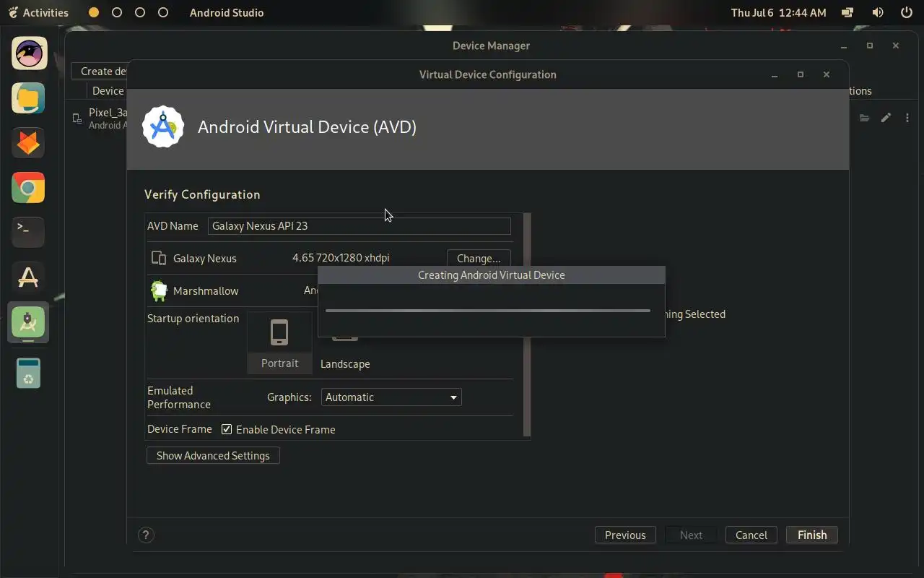Screen dimensions: 924x578
Task: Switch to the highlighted first workspace indicator
Action: click(x=94, y=12)
